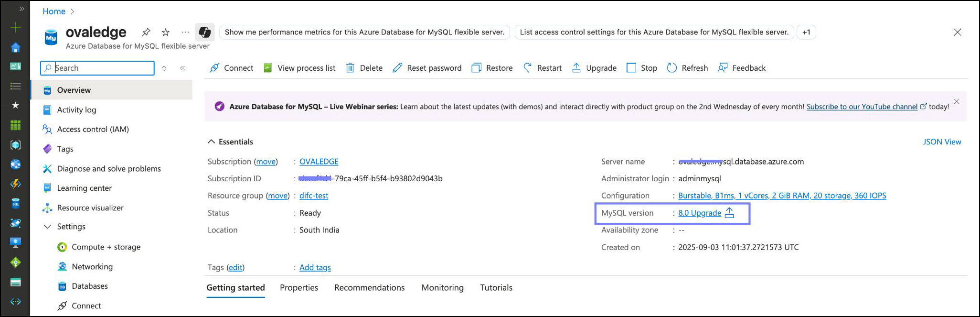Click the Restart server toolbar icon
The width and height of the screenshot is (980, 317).
click(x=527, y=68)
